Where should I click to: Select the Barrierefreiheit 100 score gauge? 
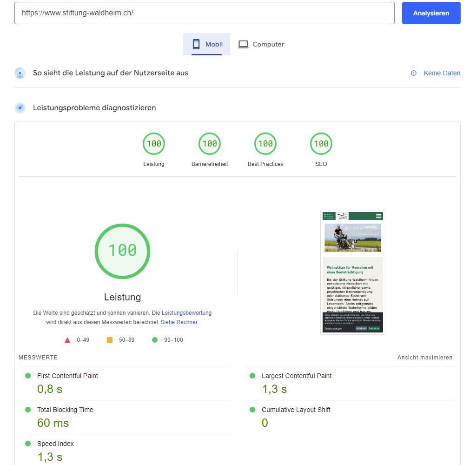[x=210, y=144]
